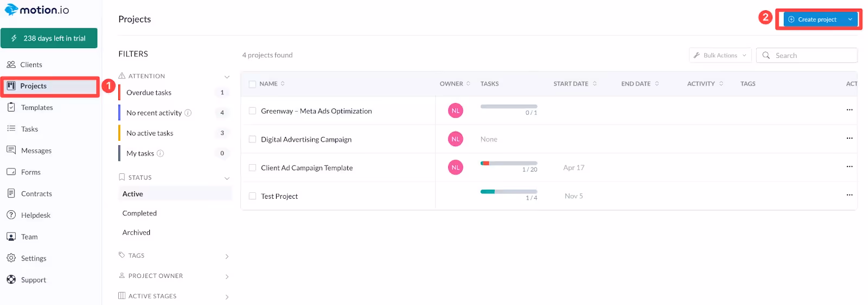Screen dimensions: 868x305
Task: Tick the select-all checkbox in table header
Action: coord(252,84)
